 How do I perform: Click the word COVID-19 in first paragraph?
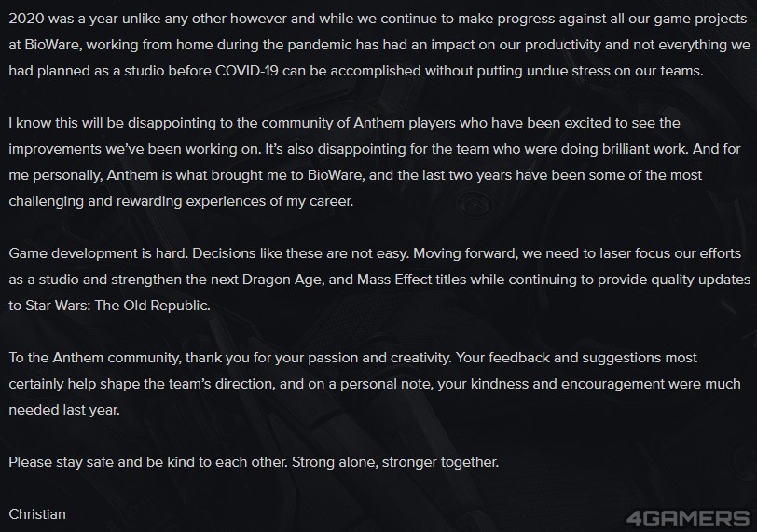point(247,71)
